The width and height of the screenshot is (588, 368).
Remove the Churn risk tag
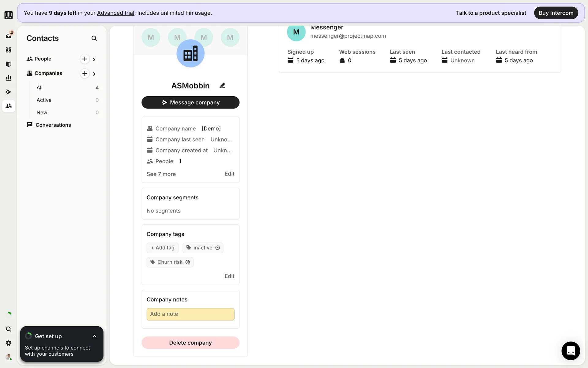tap(188, 262)
